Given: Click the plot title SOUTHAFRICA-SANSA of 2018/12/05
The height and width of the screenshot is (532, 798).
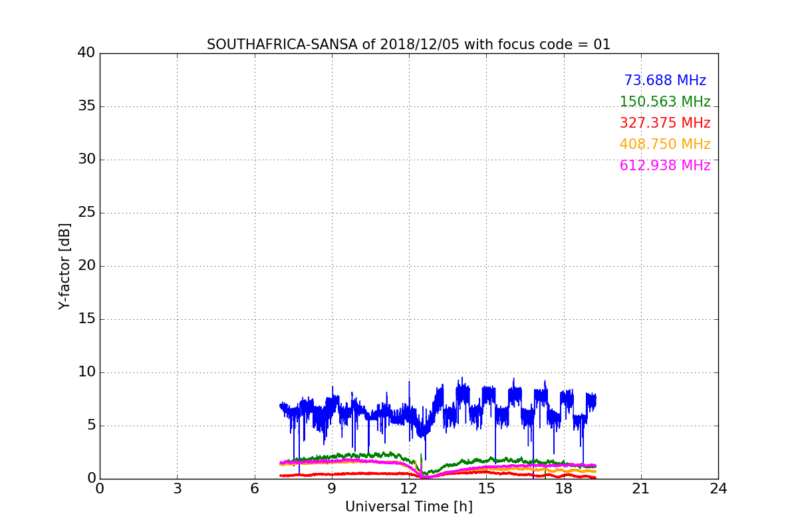Looking at the screenshot, I should (408, 45).
